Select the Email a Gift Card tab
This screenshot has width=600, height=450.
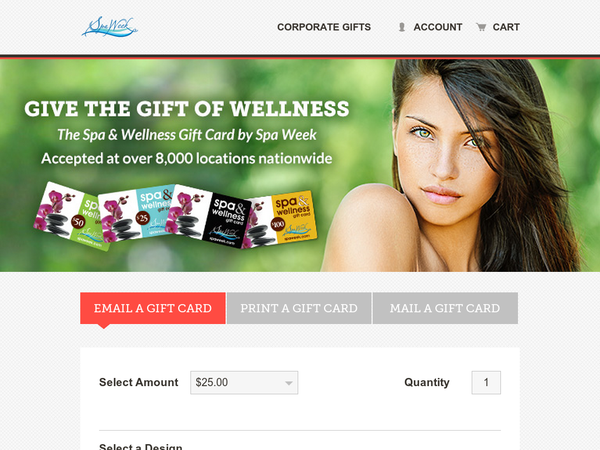(153, 308)
